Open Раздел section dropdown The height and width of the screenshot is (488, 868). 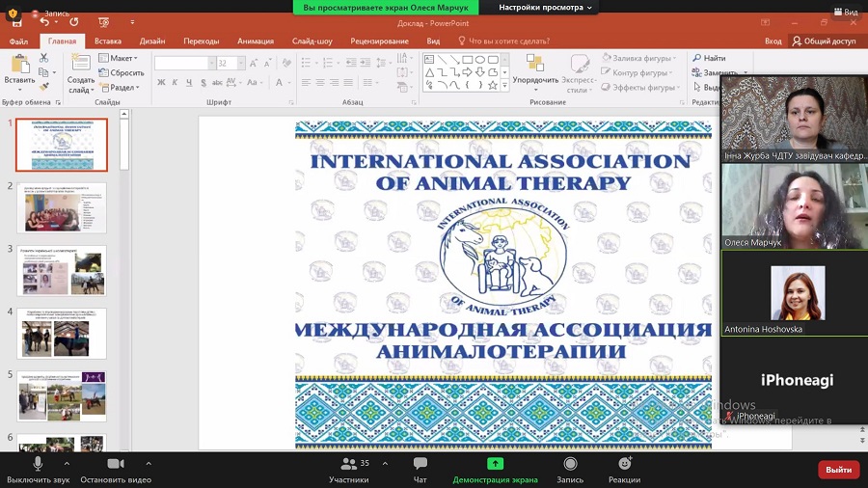click(x=121, y=88)
